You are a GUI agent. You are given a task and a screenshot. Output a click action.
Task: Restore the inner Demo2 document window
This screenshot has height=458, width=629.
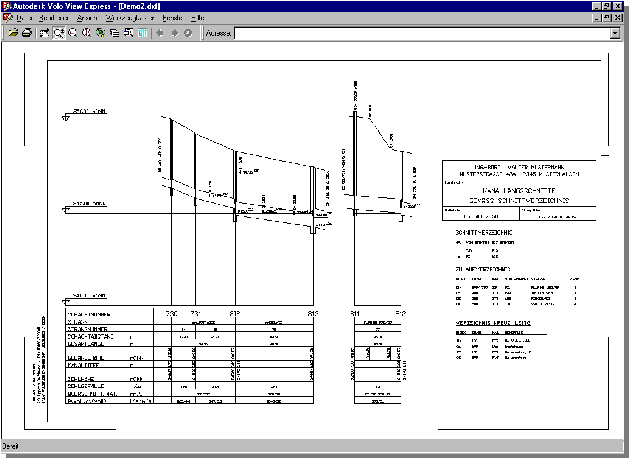[x=606, y=19]
